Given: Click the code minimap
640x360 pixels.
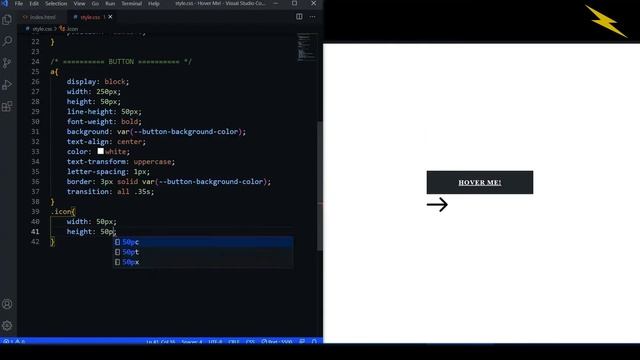Looking at the screenshot, I should [307, 48].
